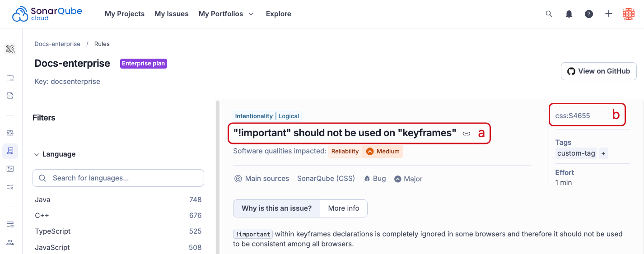Click the View on GitHub button

click(x=599, y=71)
